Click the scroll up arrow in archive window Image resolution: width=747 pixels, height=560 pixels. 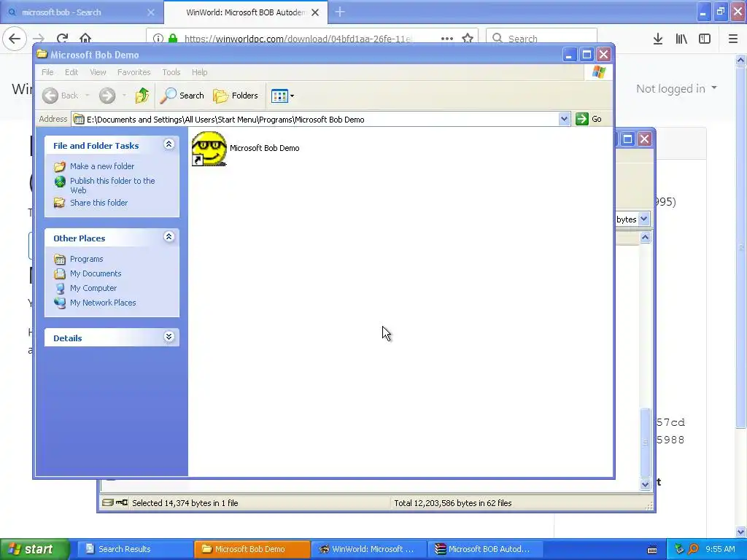tap(645, 237)
